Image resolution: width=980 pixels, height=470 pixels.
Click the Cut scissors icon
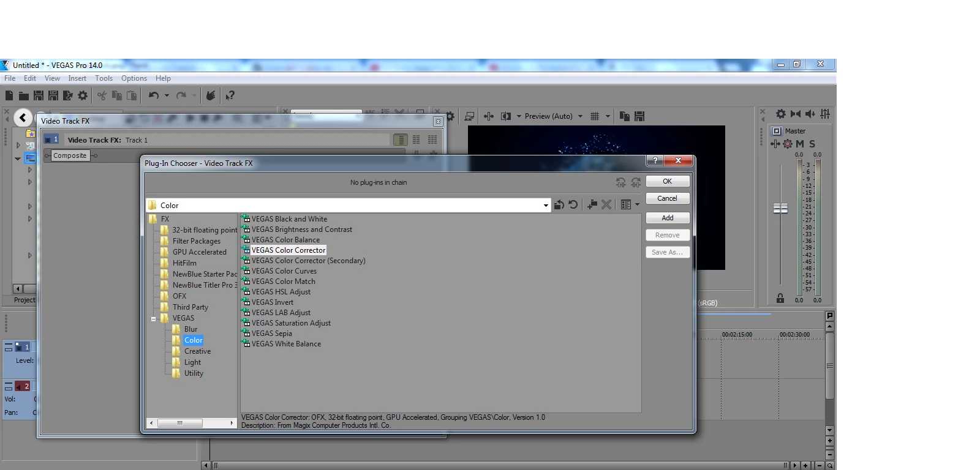coord(102,95)
